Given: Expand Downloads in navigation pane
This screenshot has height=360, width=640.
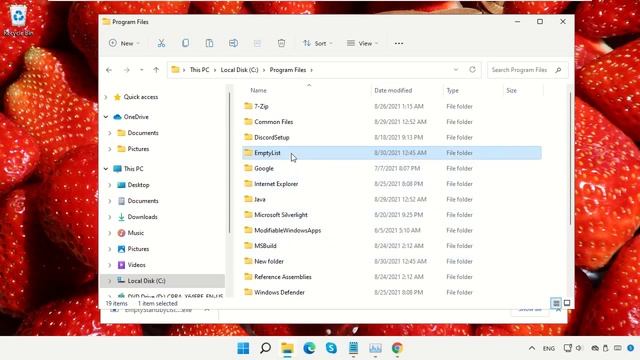Looking at the screenshot, I should coord(110,217).
